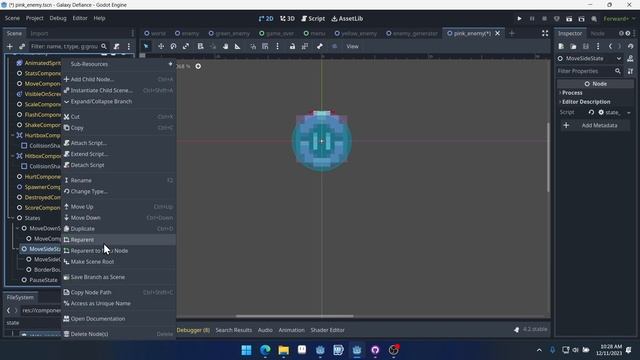This screenshot has height=360, width=640.
Task: Lock the selected node
Action: click(x=292, y=47)
